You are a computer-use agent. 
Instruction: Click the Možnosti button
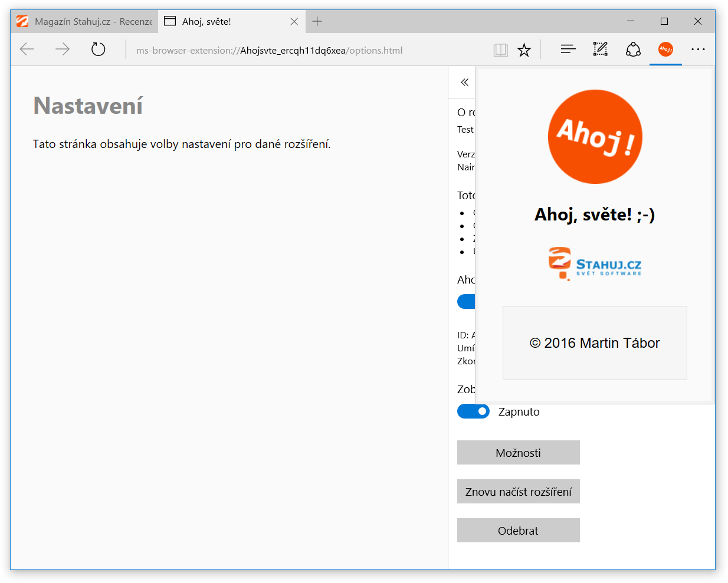click(519, 453)
